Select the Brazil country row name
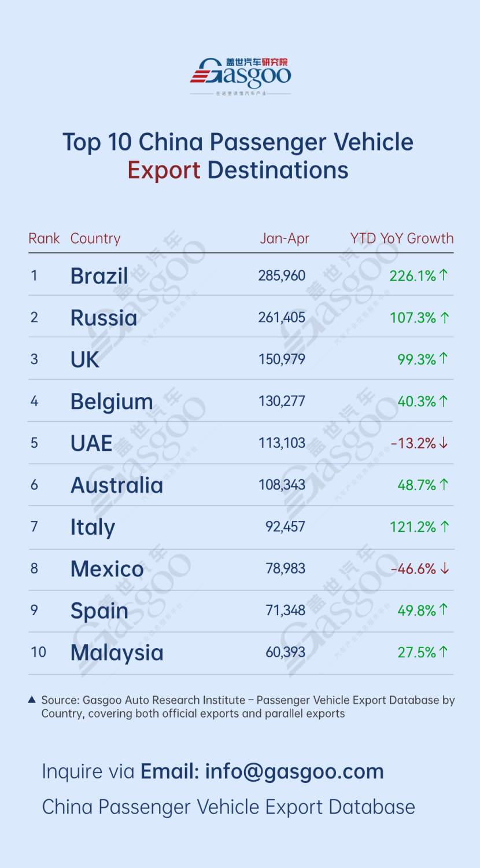The width and height of the screenshot is (480, 868). click(x=99, y=276)
